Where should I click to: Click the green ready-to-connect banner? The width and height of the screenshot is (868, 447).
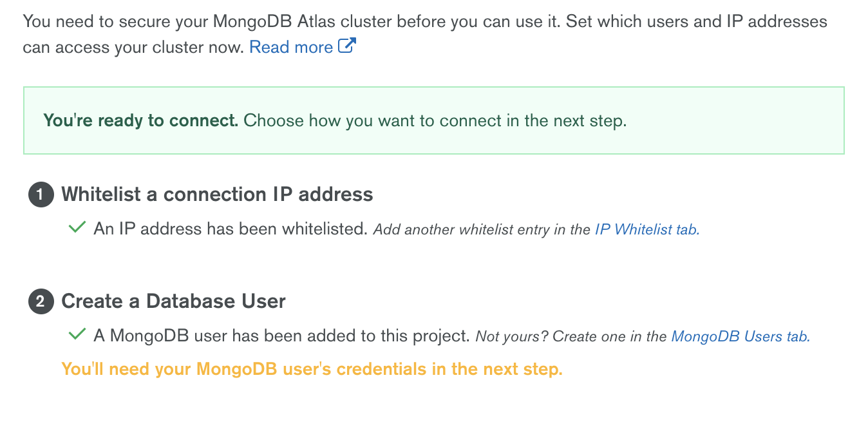pyautogui.click(x=433, y=120)
